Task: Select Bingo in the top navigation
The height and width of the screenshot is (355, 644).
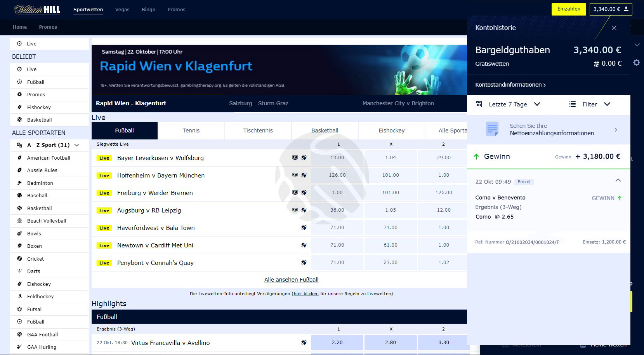Action: [x=148, y=9]
